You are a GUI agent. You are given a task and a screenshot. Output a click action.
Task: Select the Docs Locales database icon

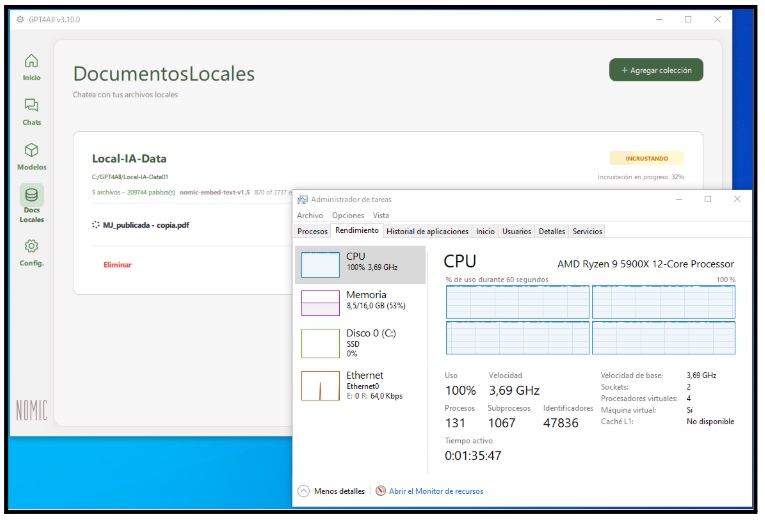(32, 195)
